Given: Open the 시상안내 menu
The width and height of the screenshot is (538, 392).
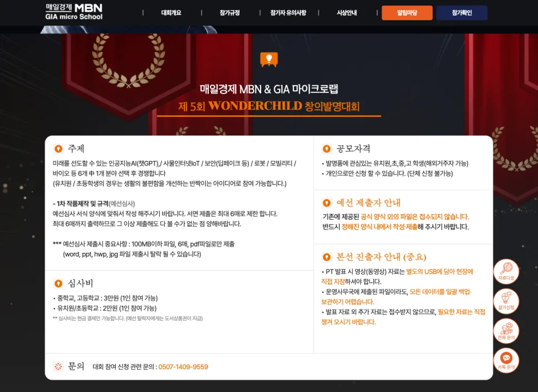Looking at the screenshot, I should pyautogui.click(x=346, y=13).
